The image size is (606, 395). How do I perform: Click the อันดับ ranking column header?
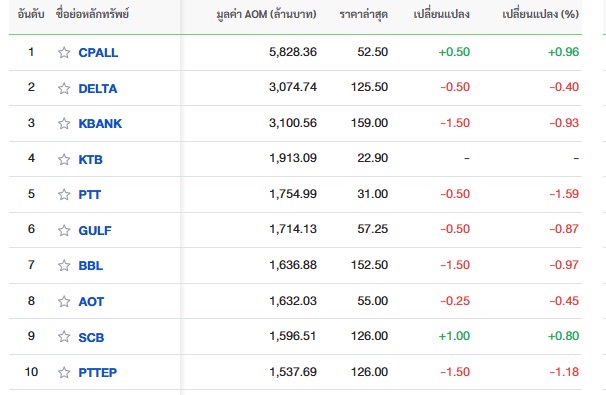coord(31,14)
